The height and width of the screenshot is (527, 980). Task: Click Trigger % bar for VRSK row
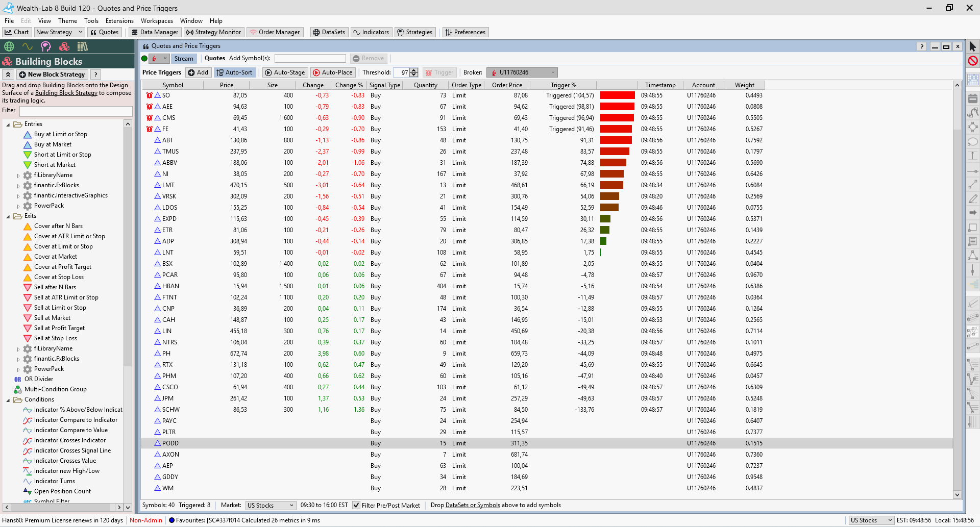[609, 196]
